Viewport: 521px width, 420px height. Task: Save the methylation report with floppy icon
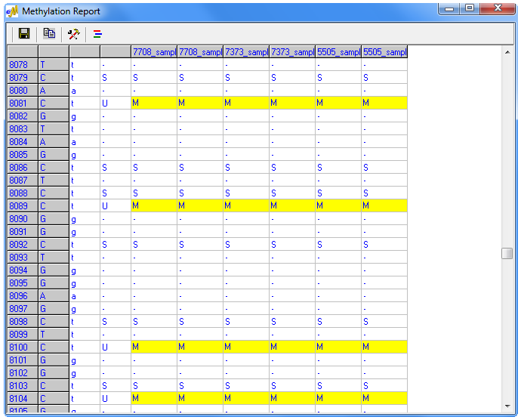point(24,33)
